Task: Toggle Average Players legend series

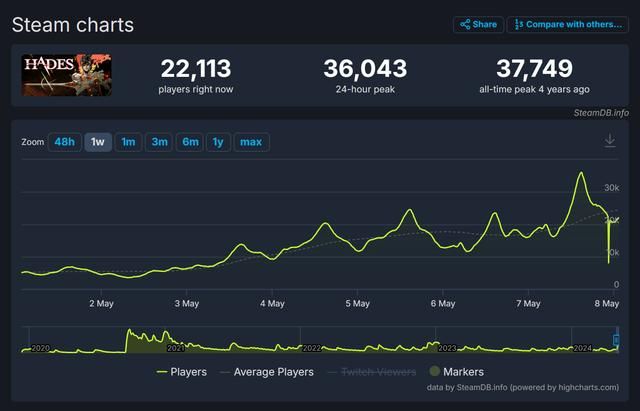Action: click(265, 372)
